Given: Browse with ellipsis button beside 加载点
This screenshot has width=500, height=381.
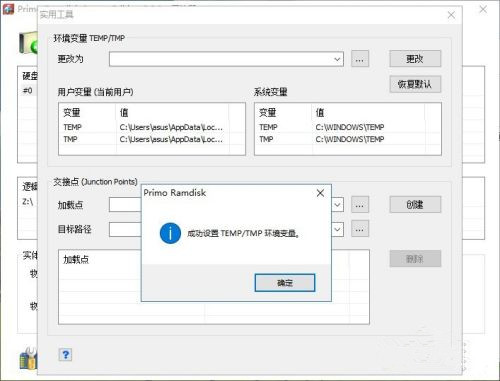Looking at the screenshot, I should pyautogui.click(x=360, y=204).
